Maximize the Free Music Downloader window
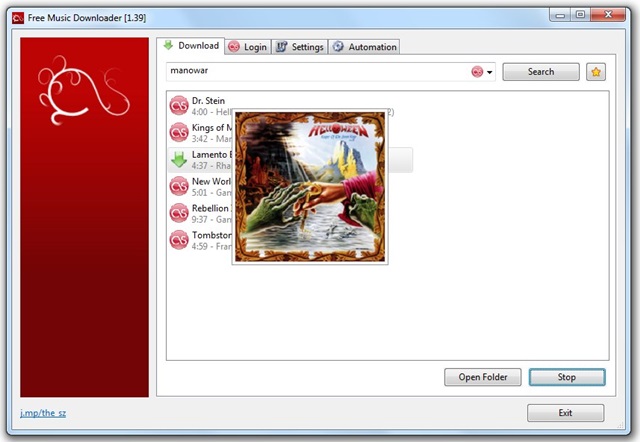 pyautogui.click(x=580, y=15)
